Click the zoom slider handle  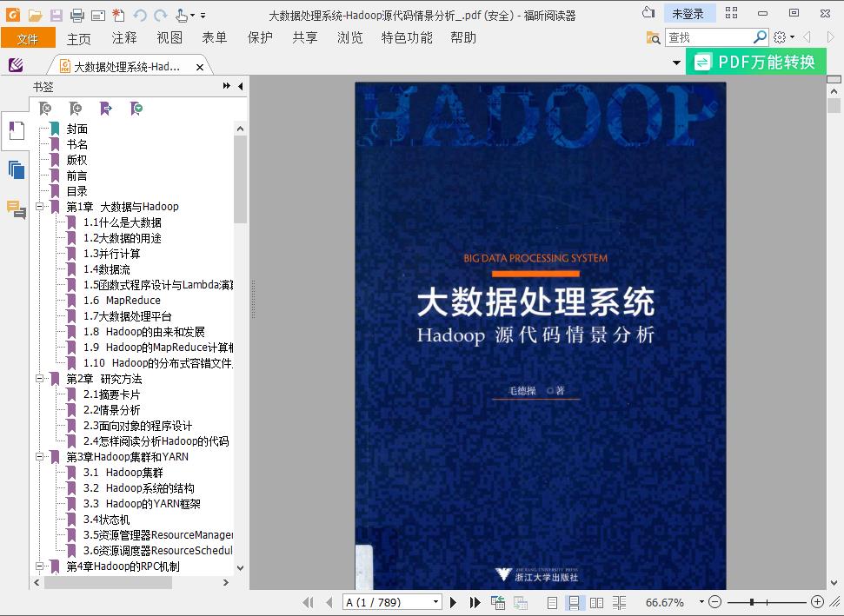pyautogui.click(x=751, y=602)
